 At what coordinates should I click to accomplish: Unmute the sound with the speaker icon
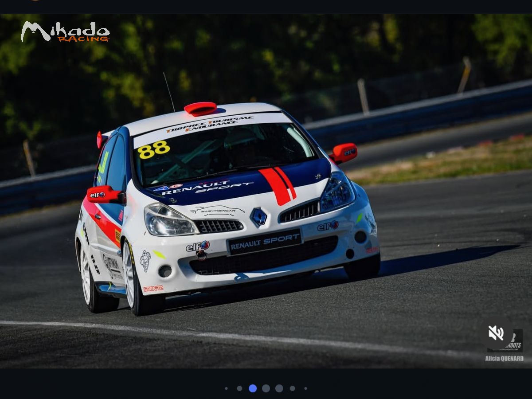click(496, 333)
